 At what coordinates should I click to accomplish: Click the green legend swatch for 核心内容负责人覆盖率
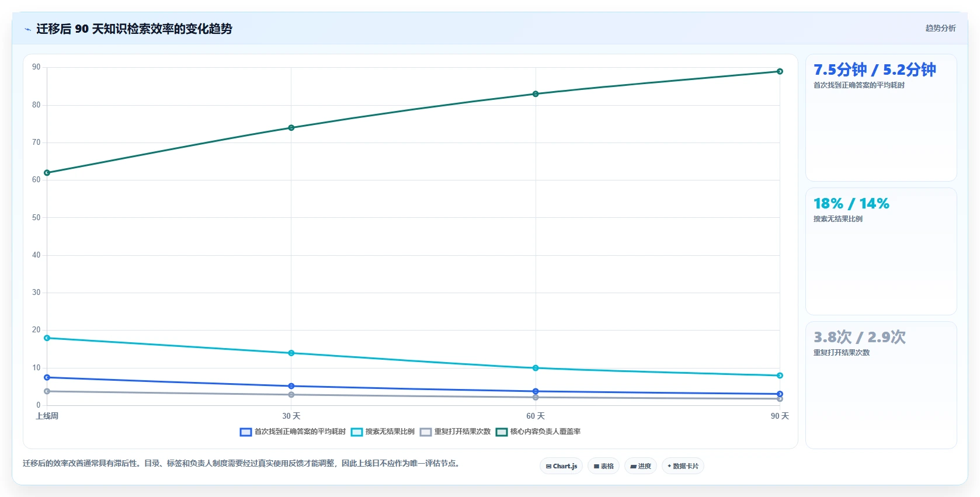tap(502, 432)
